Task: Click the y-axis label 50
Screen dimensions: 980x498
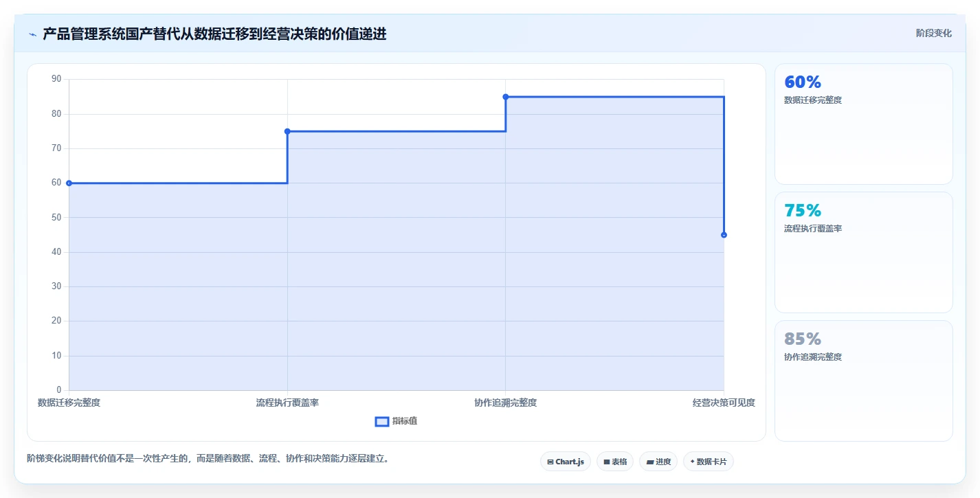Action: point(56,218)
